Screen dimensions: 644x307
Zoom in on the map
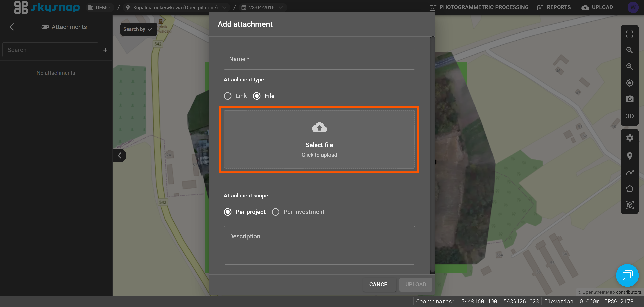coord(629,50)
